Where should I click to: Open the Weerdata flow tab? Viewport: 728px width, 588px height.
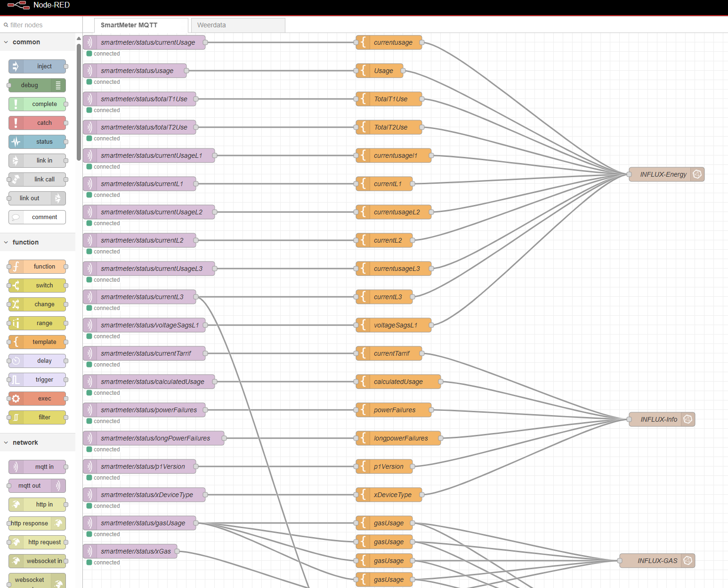[238, 25]
